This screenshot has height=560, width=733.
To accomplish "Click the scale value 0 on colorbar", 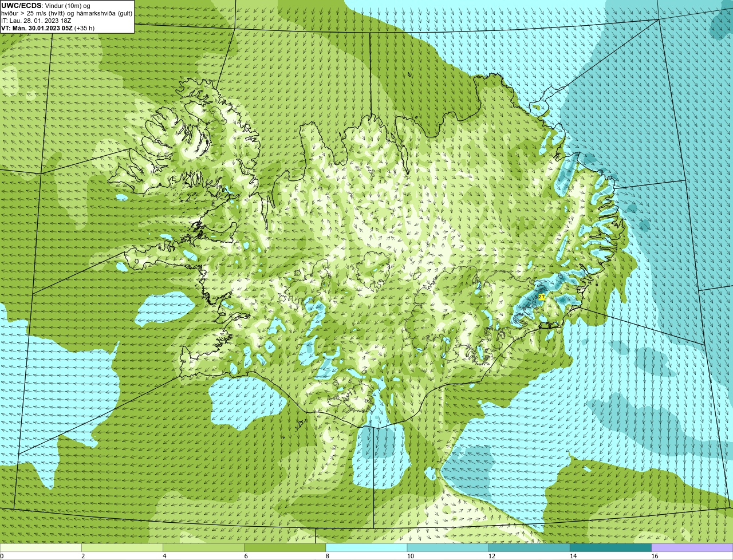I will tap(2, 556).
